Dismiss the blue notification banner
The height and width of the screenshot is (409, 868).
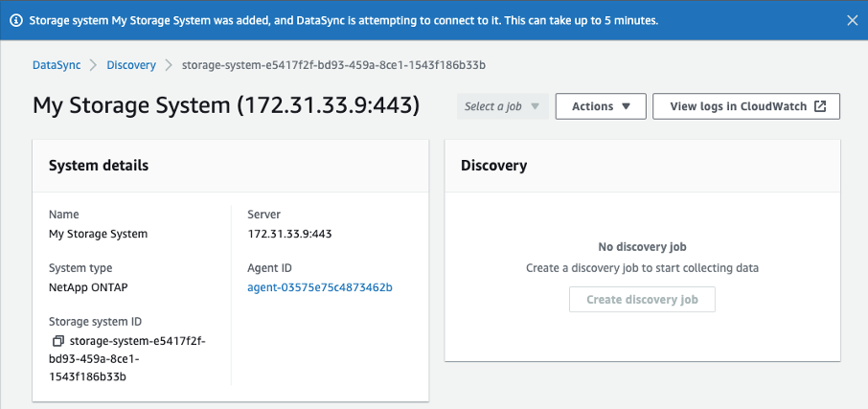click(x=852, y=20)
